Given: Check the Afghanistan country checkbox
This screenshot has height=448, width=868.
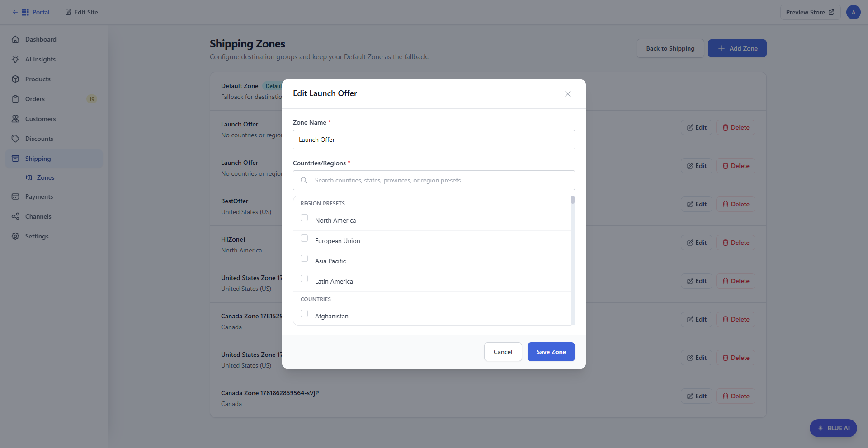Looking at the screenshot, I should point(304,313).
